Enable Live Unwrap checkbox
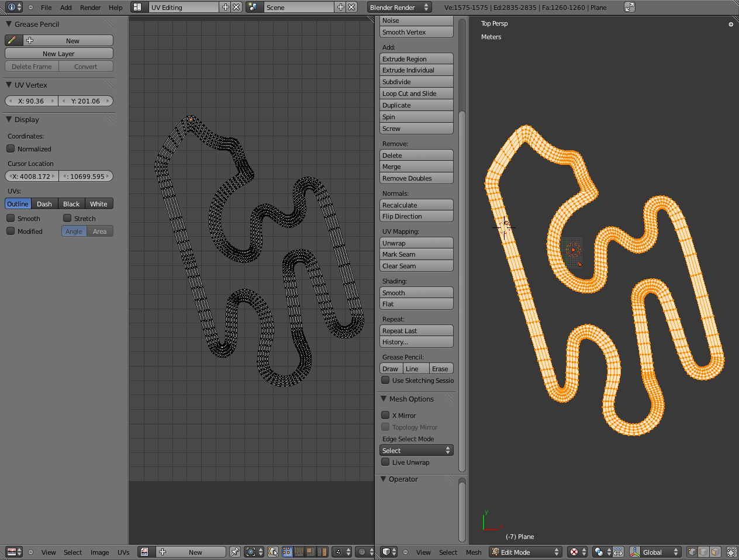Image resolution: width=739 pixels, height=560 pixels. click(385, 462)
